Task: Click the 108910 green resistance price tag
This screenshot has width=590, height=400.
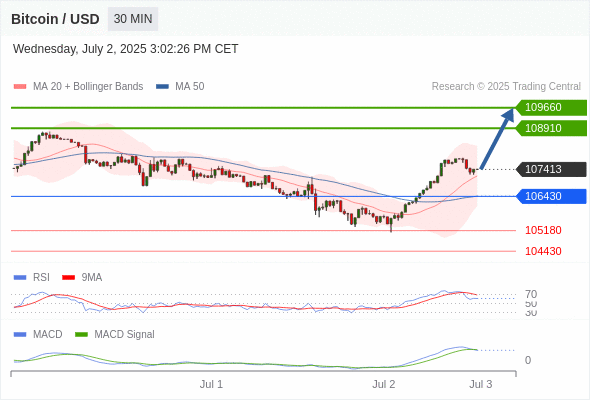Action: [551, 128]
